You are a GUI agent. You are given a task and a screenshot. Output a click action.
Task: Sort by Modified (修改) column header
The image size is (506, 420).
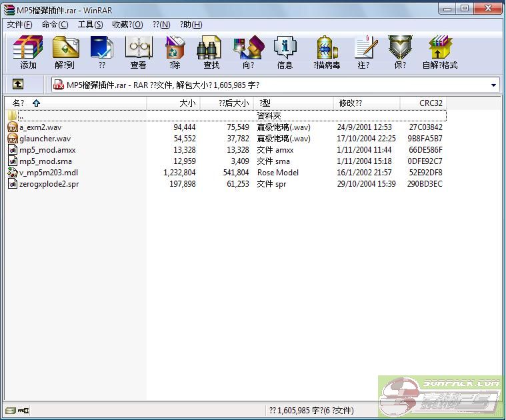coord(367,103)
